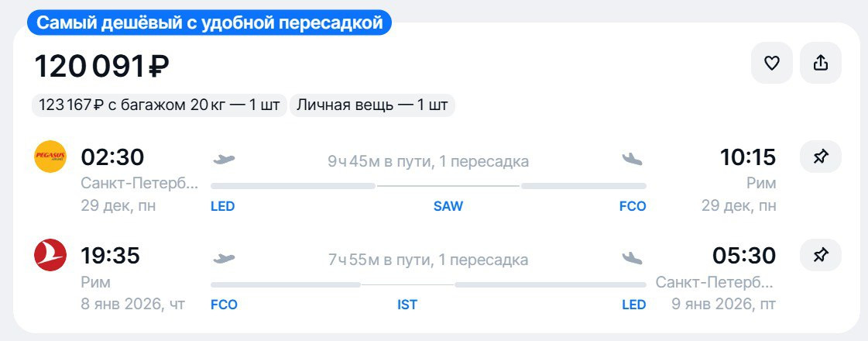
Task: Click the return landing plane icon
Action: click(x=633, y=258)
